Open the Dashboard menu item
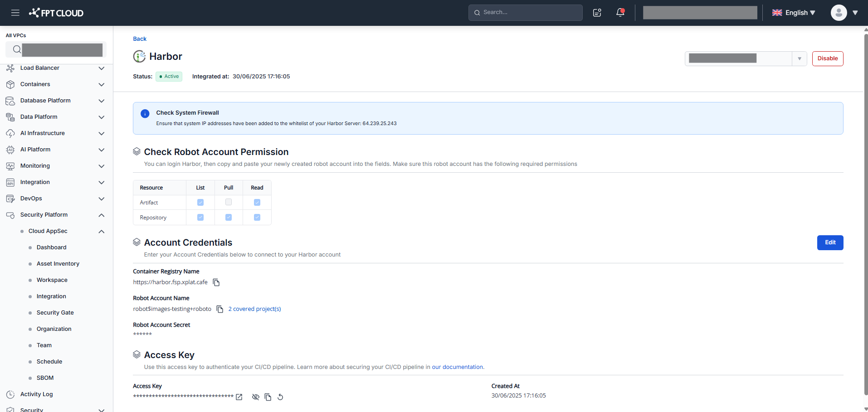Screen dimensions: 868x412 tap(52, 247)
